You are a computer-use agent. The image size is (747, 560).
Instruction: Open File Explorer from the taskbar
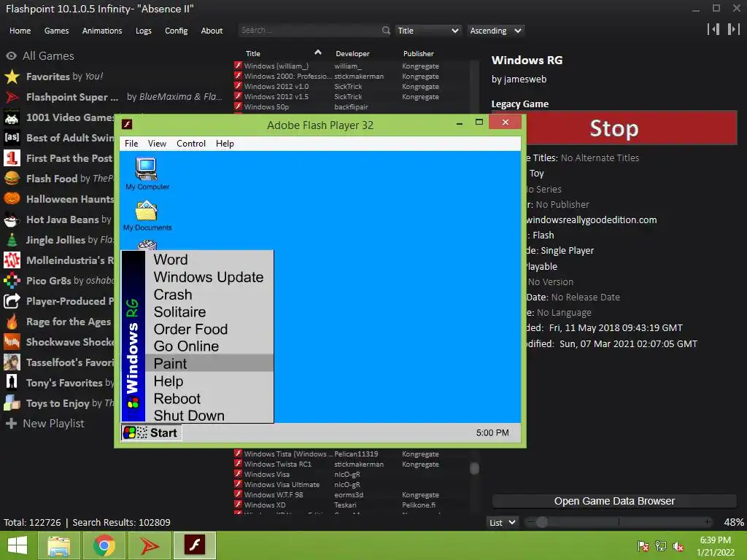pos(58,545)
